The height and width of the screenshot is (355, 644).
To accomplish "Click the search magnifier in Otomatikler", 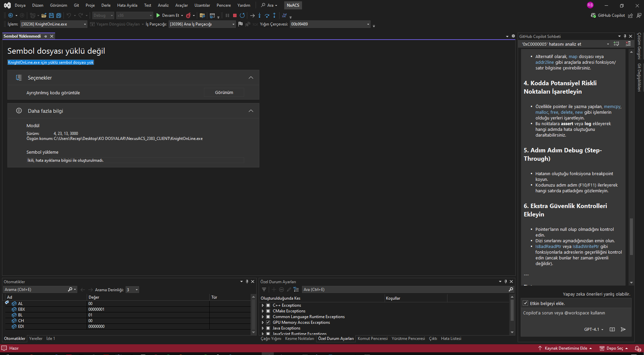I will click(x=70, y=290).
